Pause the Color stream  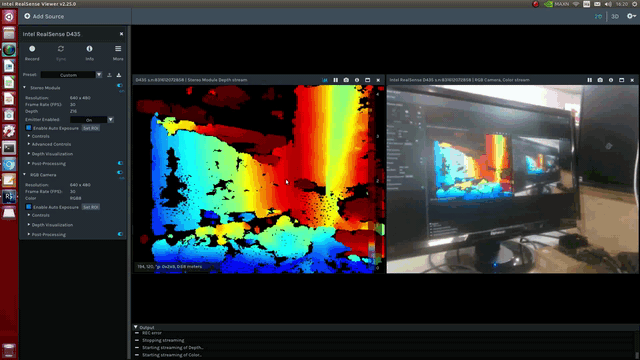point(589,80)
